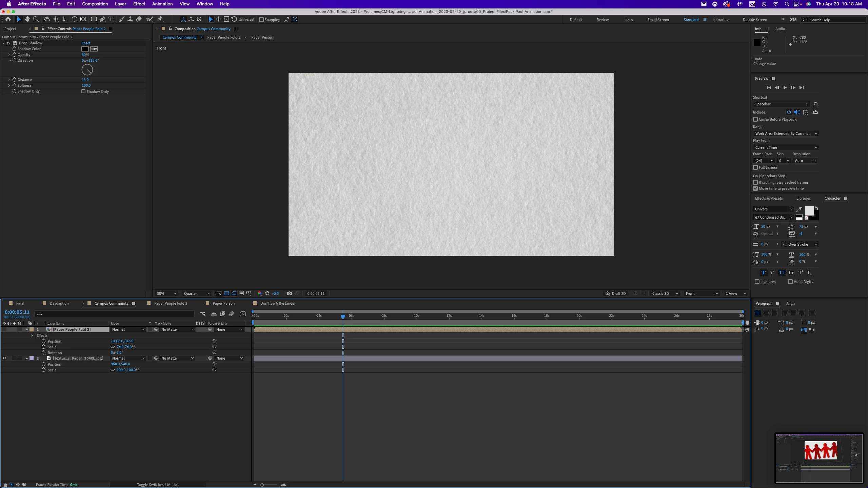Screen dimensions: 868x488
Task: Click Reset for Drop Shadow effect
Action: (86, 43)
